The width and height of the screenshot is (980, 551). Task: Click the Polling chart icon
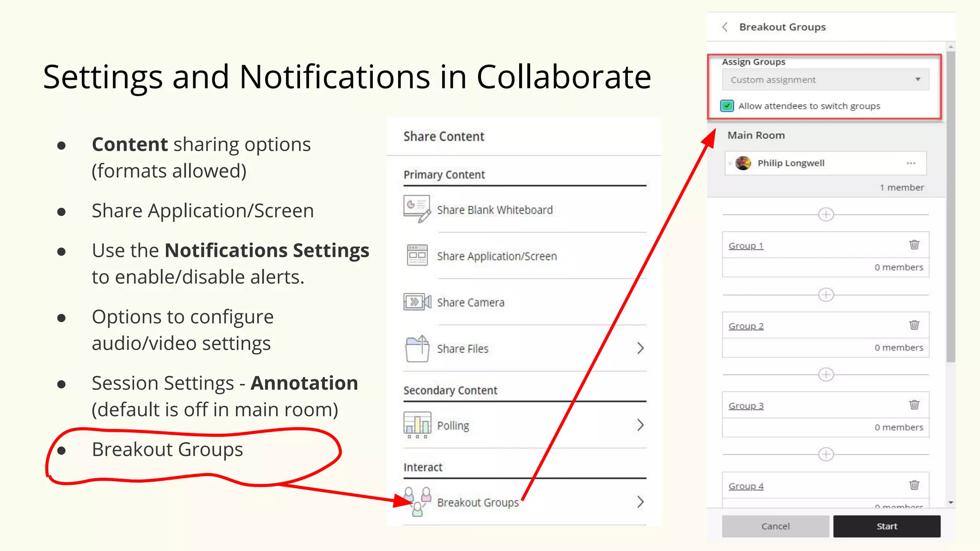click(417, 425)
